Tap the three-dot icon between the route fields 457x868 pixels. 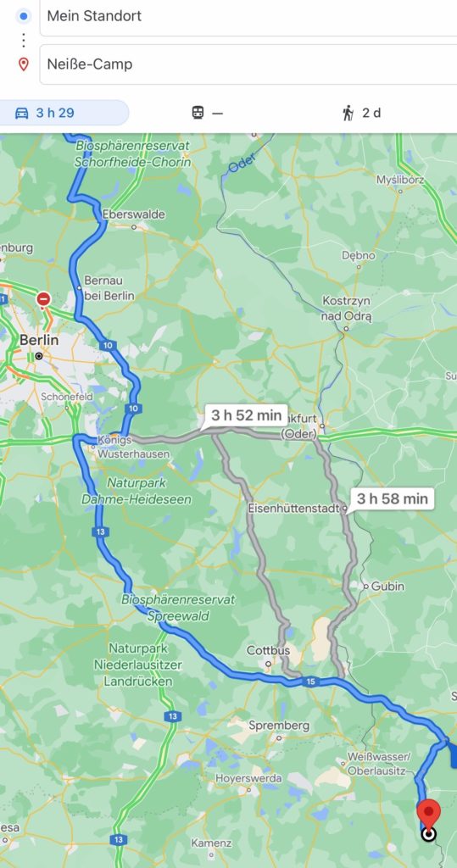23,41
